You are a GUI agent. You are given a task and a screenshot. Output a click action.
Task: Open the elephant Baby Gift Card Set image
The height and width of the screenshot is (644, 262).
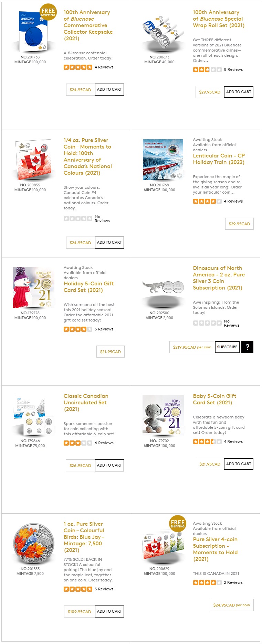click(x=163, y=415)
